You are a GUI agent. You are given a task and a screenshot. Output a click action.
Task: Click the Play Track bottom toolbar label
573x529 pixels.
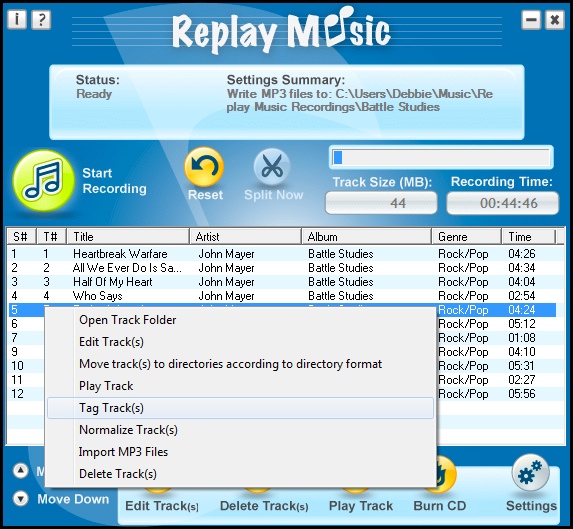coord(361,506)
